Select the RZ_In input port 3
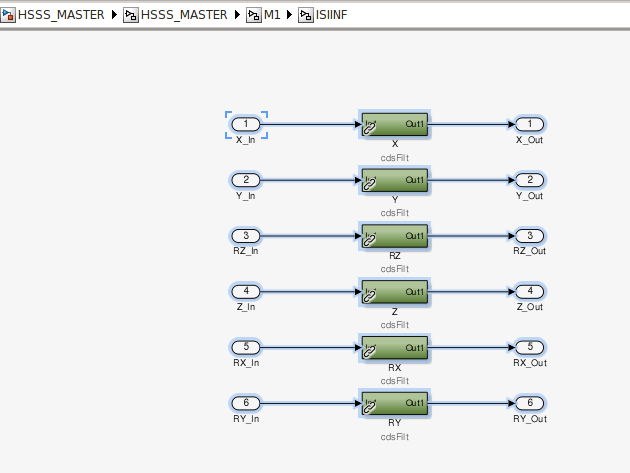This screenshot has width=630, height=473. (246, 236)
